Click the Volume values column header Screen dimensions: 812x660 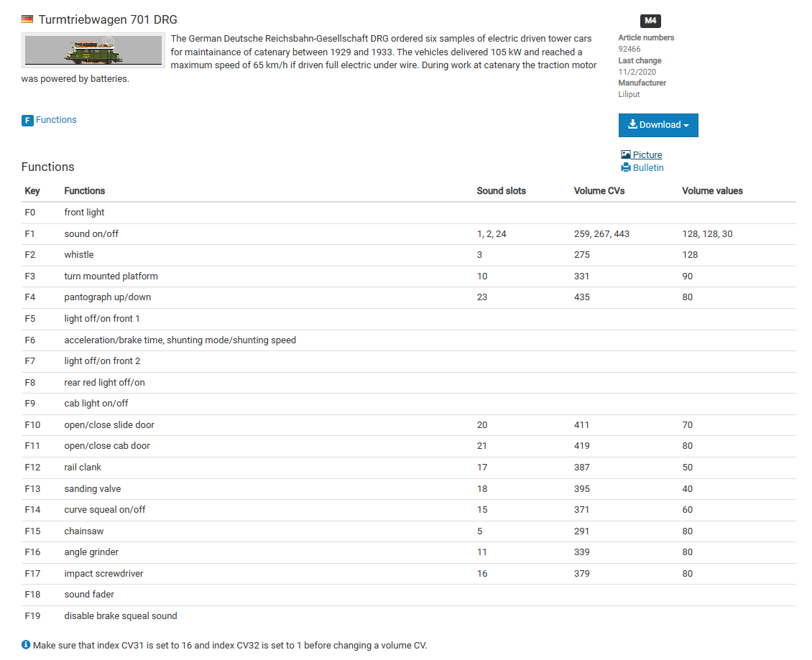coord(712,191)
